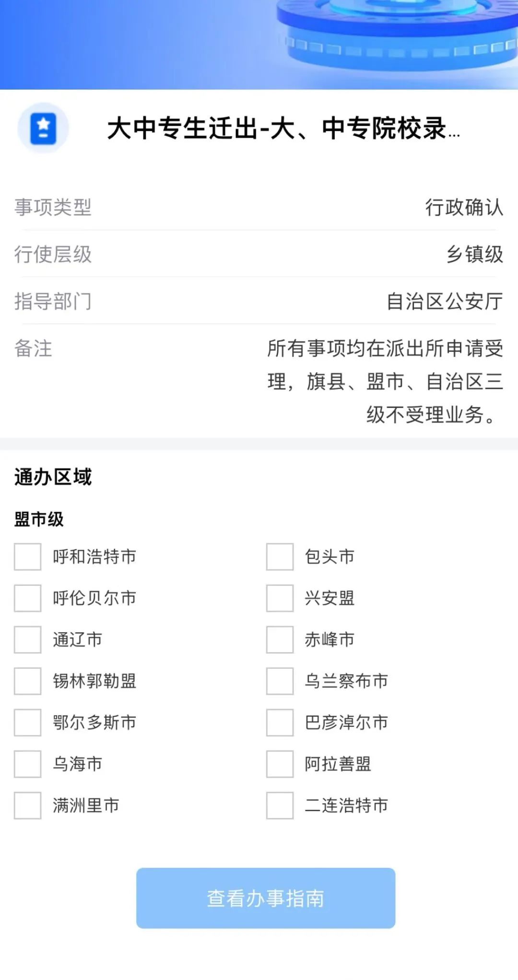
Task: Click the 指导部门 value 自治区公安厅
Action: click(x=444, y=302)
